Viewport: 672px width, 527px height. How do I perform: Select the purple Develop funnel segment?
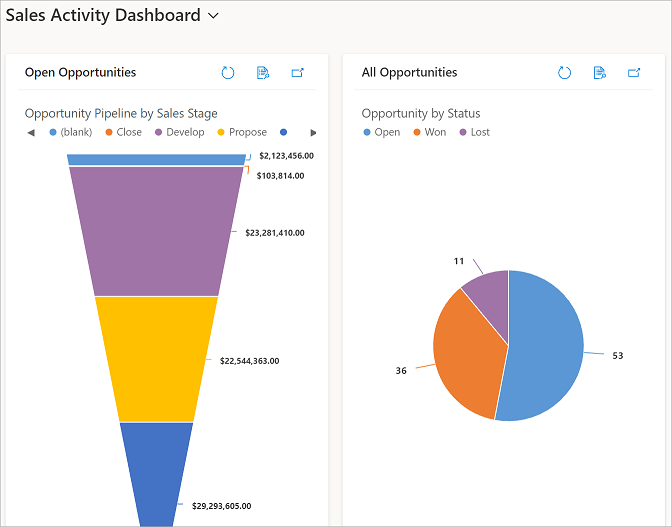156,231
